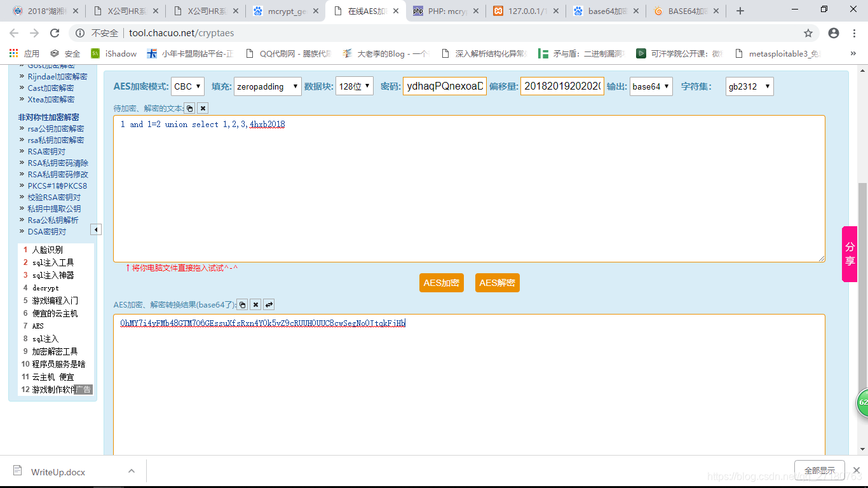Click the 游戏编程入门 ad link
Screen dimensions: 868x488
55,301
